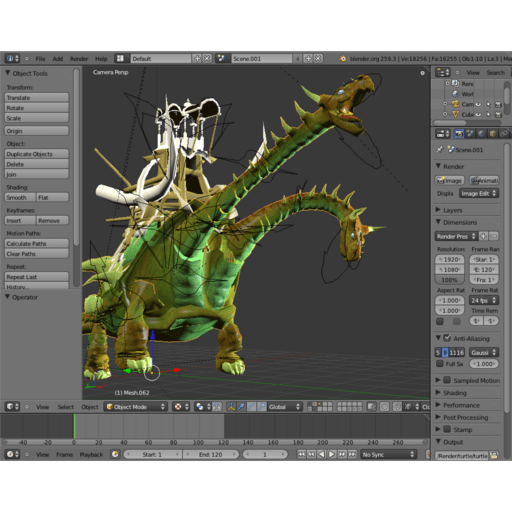Click the Duplicate Objects button
This screenshot has width=512, height=512.
(37, 154)
